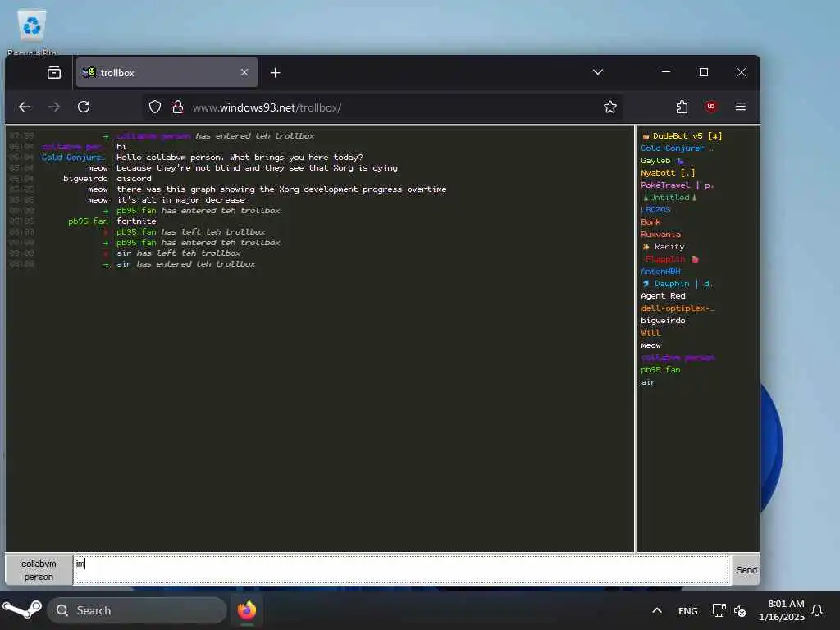Open the Firefox hamburger menu
Image resolution: width=840 pixels, height=630 pixels.
click(x=741, y=107)
